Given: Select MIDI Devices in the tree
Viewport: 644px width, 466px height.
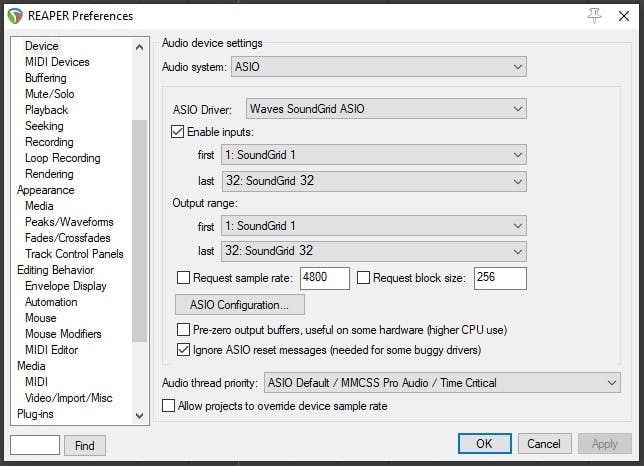Looking at the screenshot, I should (57, 62).
